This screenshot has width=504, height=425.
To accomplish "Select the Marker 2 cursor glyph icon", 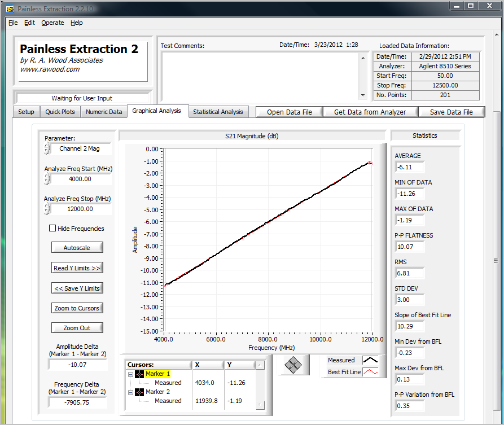I will point(139,392).
